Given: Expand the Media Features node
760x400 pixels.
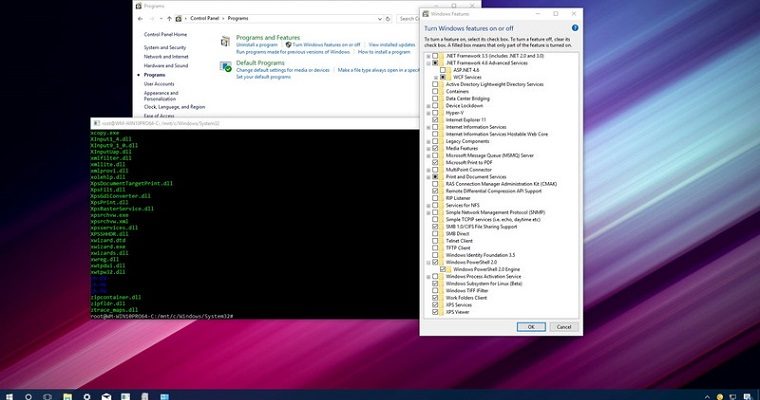Looking at the screenshot, I should click(428, 148).
